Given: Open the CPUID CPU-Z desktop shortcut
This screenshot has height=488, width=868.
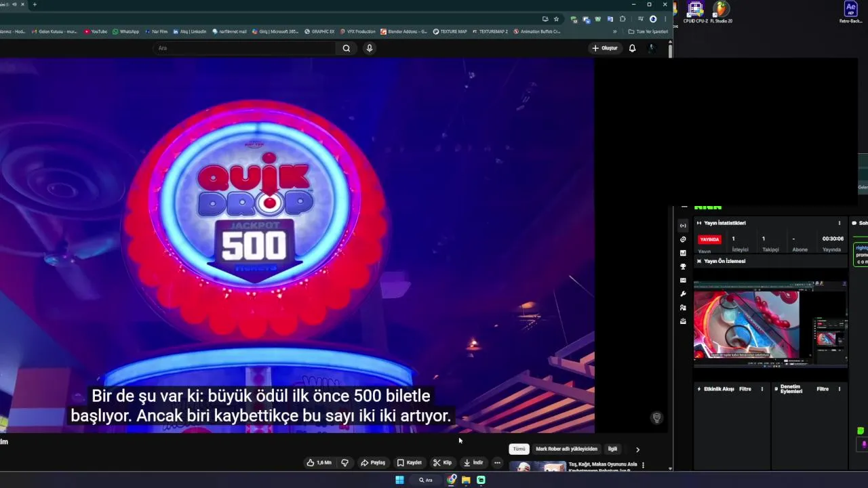Looking at the screenshot, I should (695, 12).
